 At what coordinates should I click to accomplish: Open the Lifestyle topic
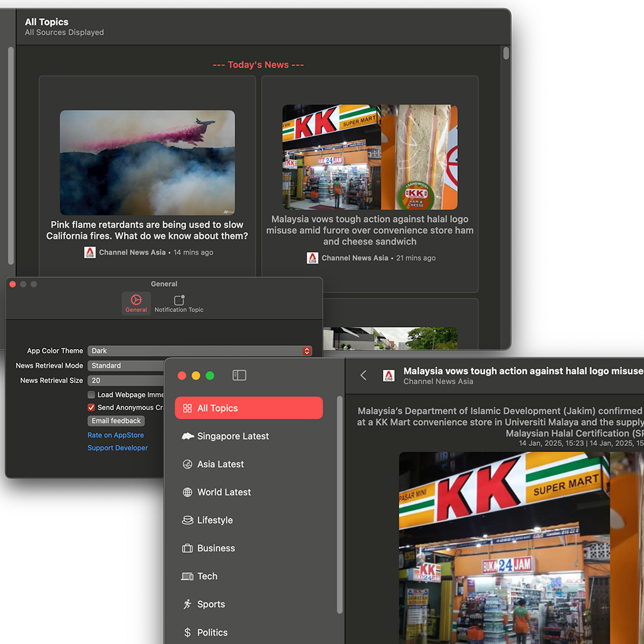coord(248,520)
